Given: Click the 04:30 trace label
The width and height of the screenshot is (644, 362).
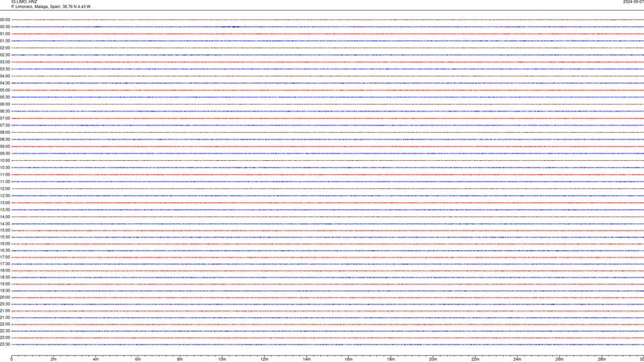Looking at the screenshot, I should pyautogui.click(x=5, y=83).
